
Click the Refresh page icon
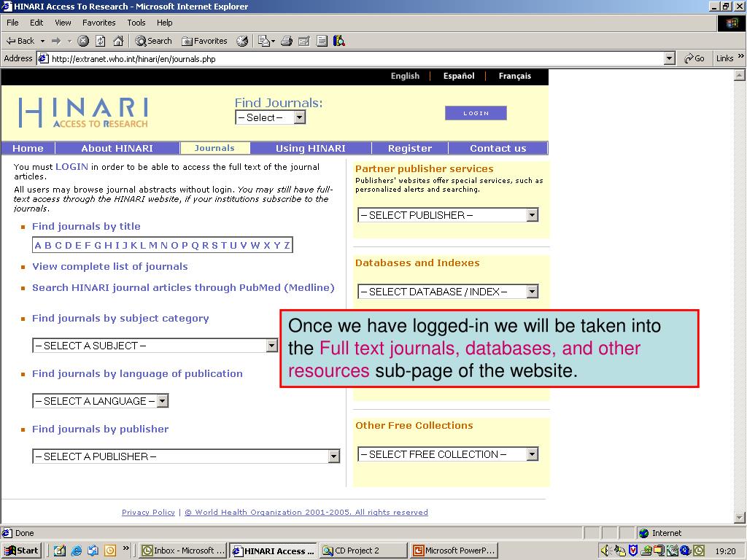pyautogui.click(x=101, y=41)
